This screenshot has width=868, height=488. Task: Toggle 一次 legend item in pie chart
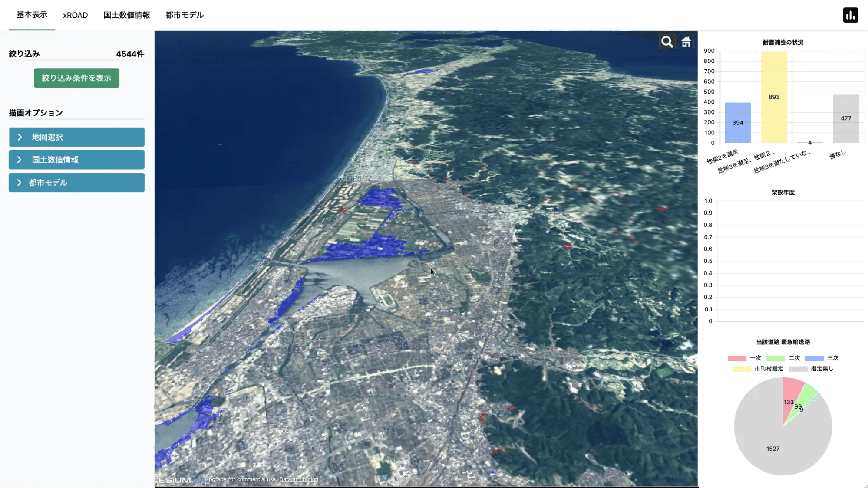[x=744, y=358]
